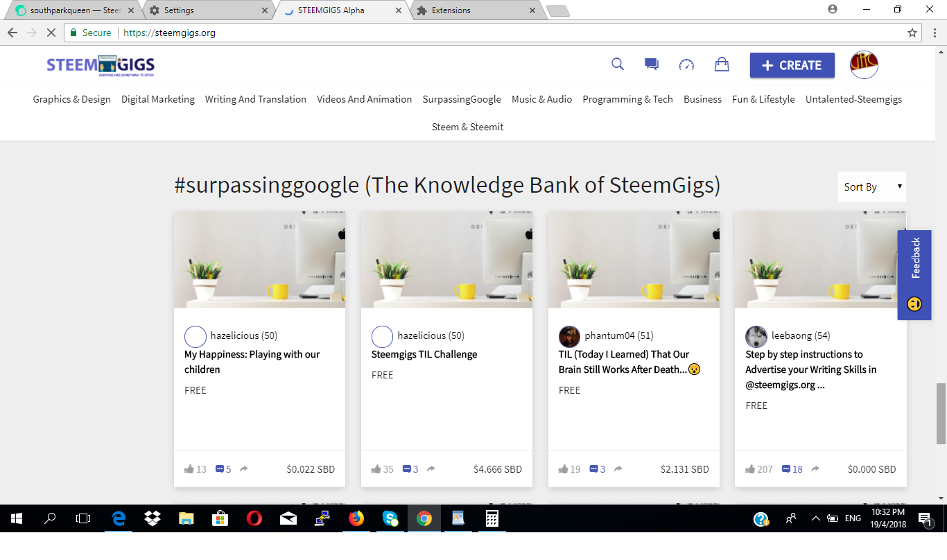Open the Videos And Animation category

tap(365, 99)
